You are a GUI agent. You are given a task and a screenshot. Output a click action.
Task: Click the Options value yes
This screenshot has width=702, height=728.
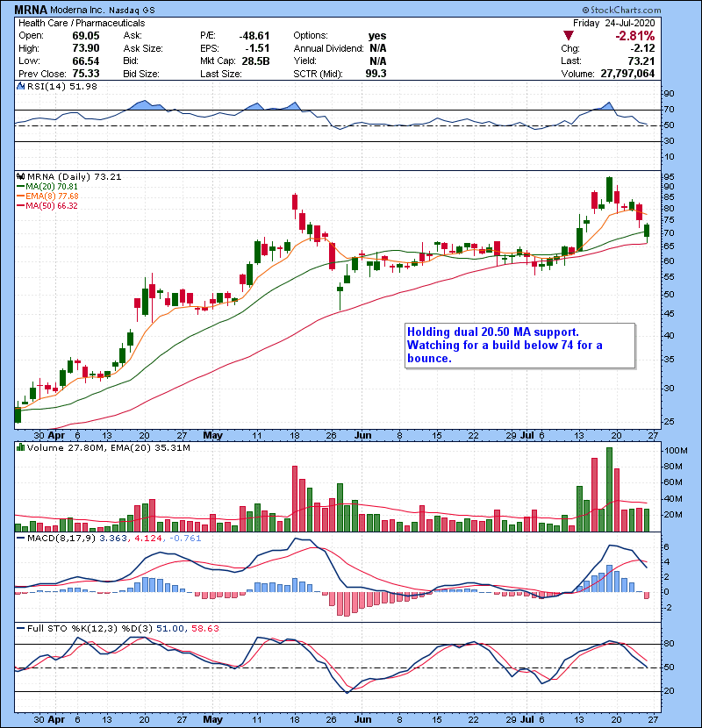(377, 36)
